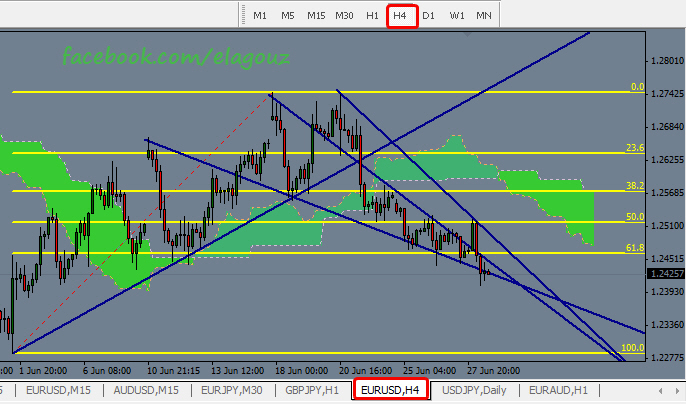The height and width of the screenshot is (404, 686).
Task: Switch to the M5 timeframe
Action: tap(288, 16)
